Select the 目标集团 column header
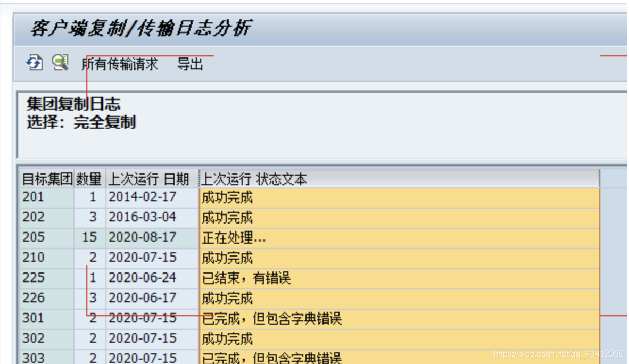Viewport: 629px width, 364px height. (47, 179)
